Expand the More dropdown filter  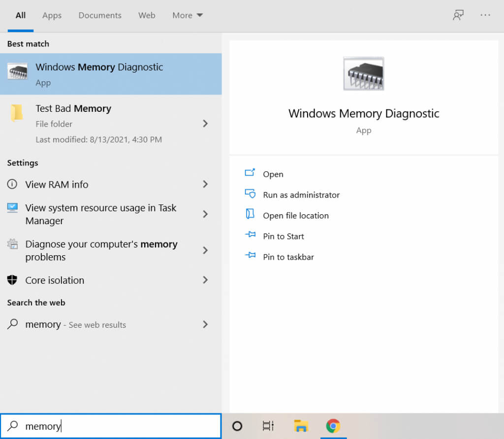click(x=188, y=15)
